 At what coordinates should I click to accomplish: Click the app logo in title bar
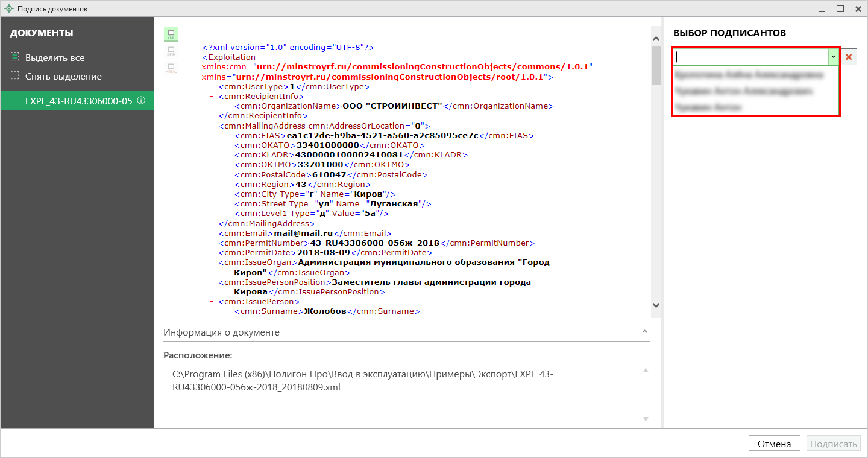click(9, 9)
